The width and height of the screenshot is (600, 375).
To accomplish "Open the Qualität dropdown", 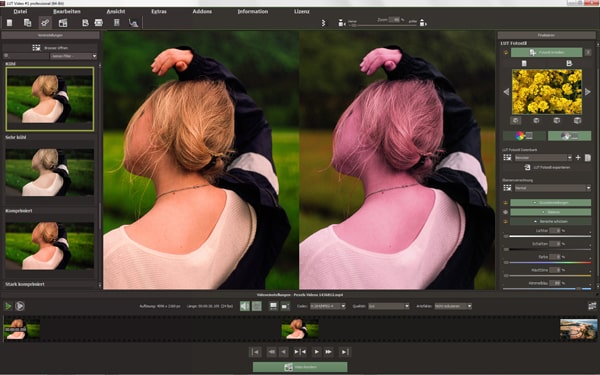I will click(389, 306).
